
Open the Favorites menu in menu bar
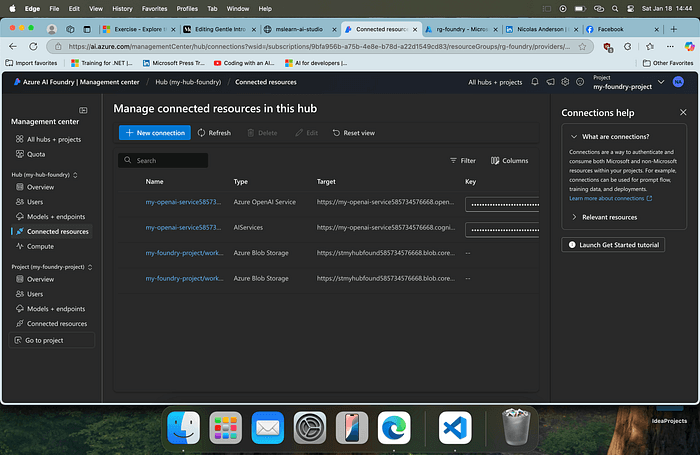click(154, 8)
